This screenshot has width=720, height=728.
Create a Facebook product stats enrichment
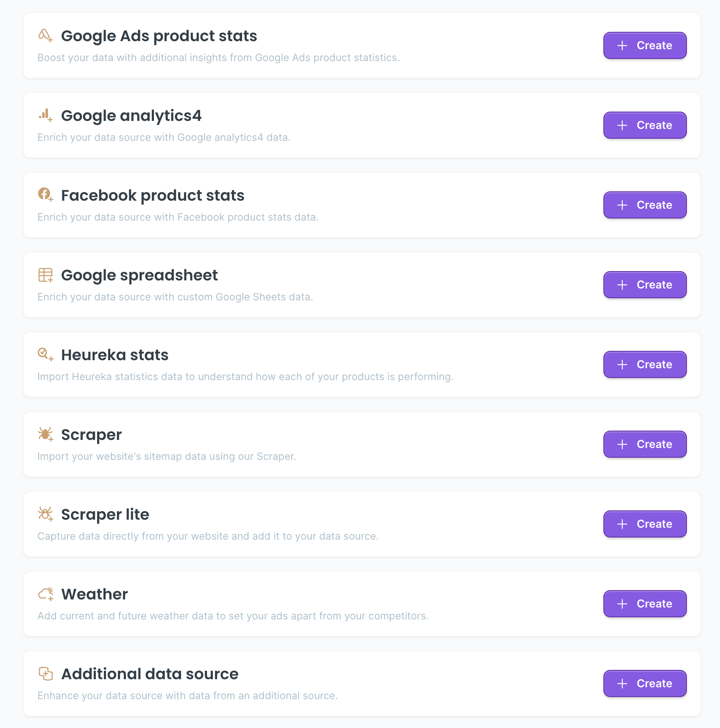coord(645,205)
